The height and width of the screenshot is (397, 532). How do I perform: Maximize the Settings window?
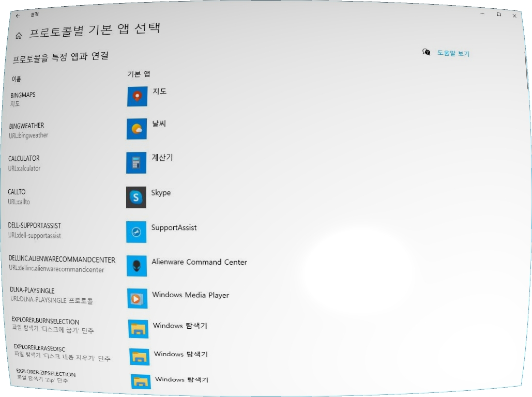click(499, 14)
